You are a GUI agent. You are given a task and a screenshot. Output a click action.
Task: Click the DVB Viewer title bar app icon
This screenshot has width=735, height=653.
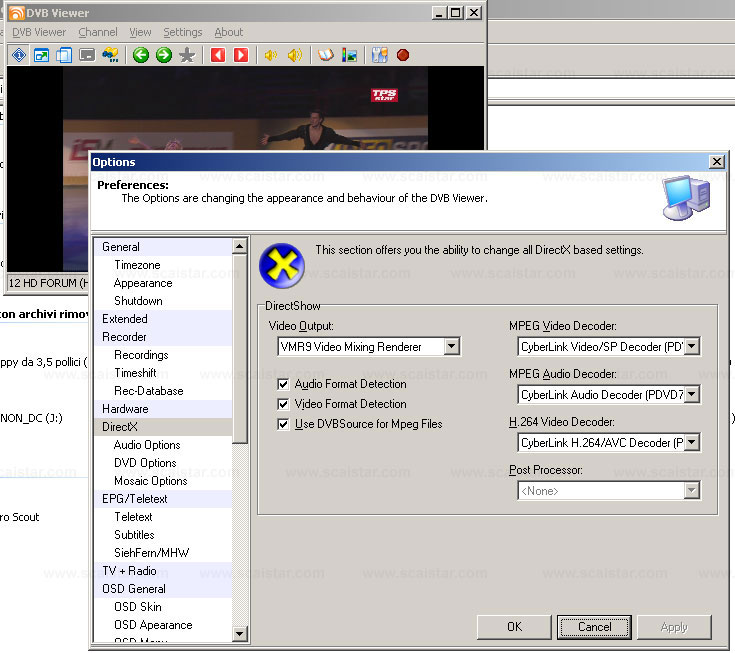tap(16, 13)
